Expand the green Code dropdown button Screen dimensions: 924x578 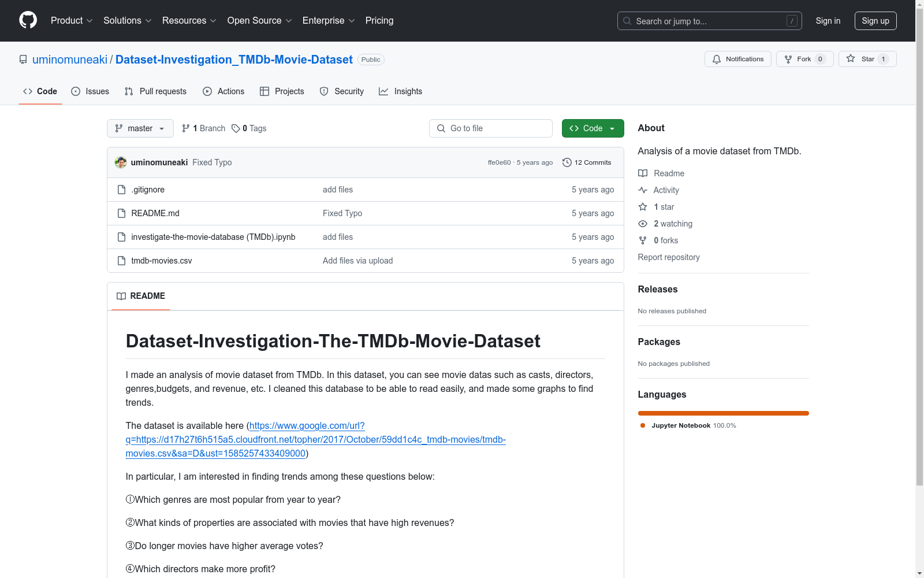[x=593, y=128]
